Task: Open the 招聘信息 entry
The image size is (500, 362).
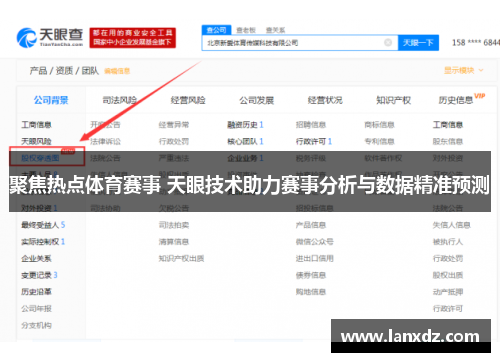Action: click(x=311, y=125)
